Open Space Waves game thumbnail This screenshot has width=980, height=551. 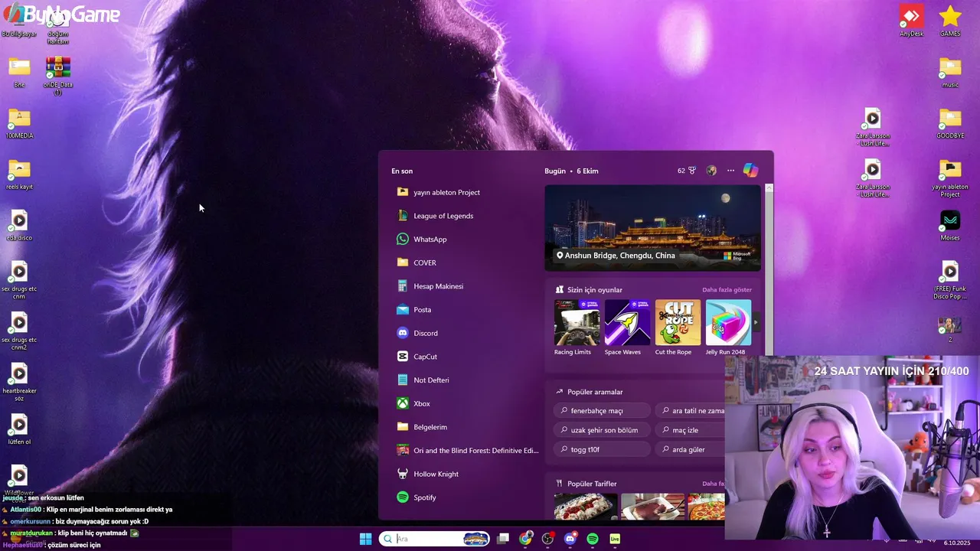coord(627,322)
